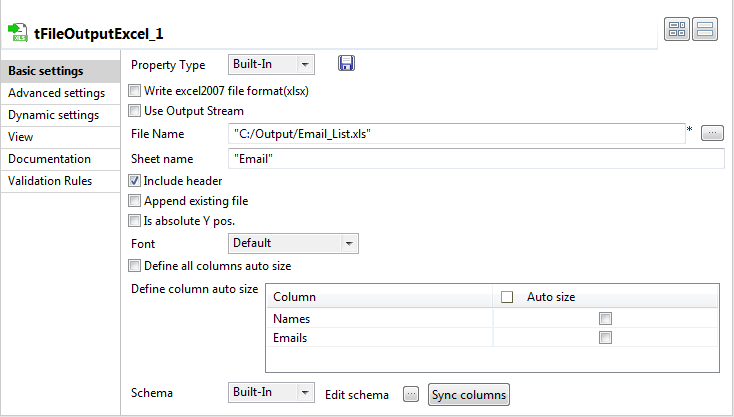This screenshot has width=734, height=417.
Task: Enable auto size for Names column
Action: tap(605, 319)
